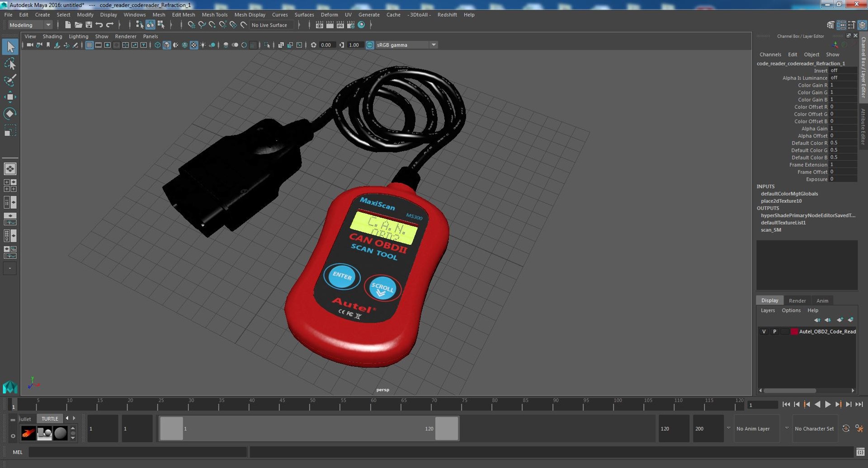Screen dimensions: 868x468
Task: Activate the Lasso select tool
Action: point(10,64)
